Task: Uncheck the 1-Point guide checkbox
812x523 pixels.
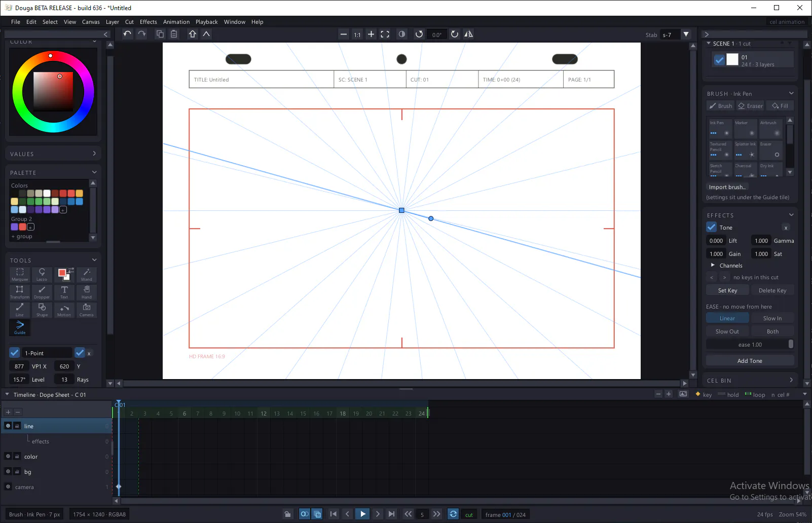Action: (x=15, y=353)
